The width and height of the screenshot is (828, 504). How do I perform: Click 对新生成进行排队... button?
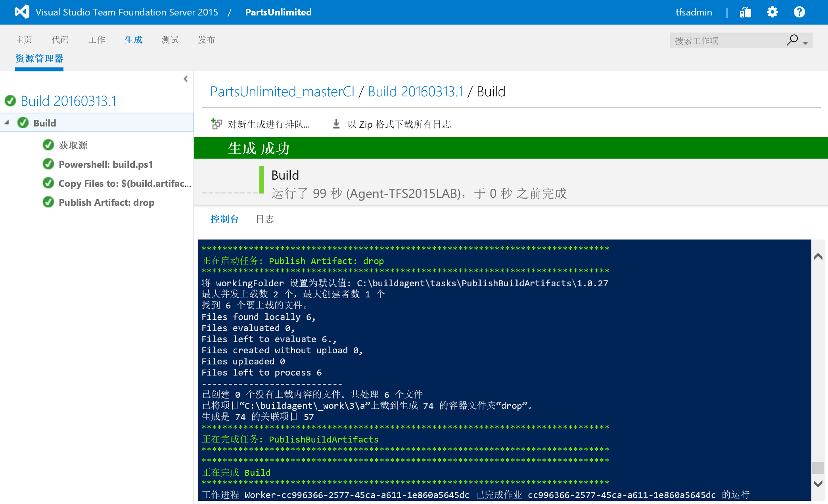pyautogui.click(x=268, y=124)
